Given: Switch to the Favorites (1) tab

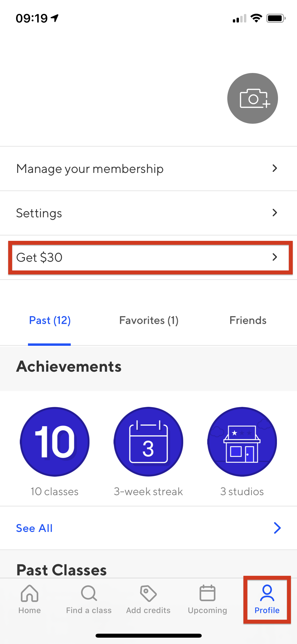Looking at the screenshot, I should [149, 320].
